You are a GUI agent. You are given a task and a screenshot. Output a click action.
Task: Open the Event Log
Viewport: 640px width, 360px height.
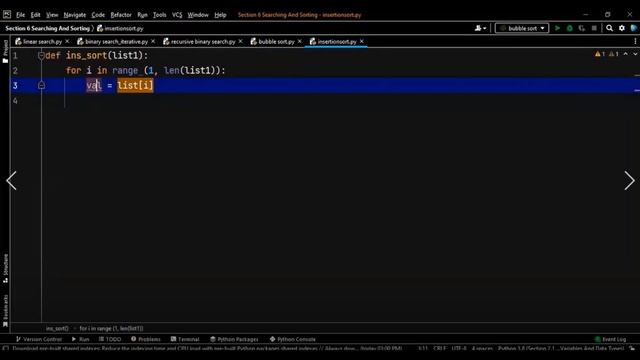[x=610, y=339]
